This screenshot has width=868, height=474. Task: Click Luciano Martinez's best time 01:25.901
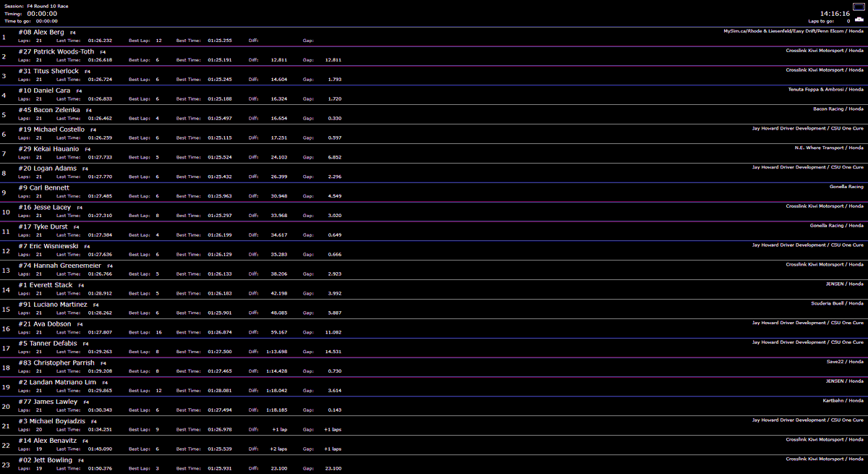(x=220, y=313)
